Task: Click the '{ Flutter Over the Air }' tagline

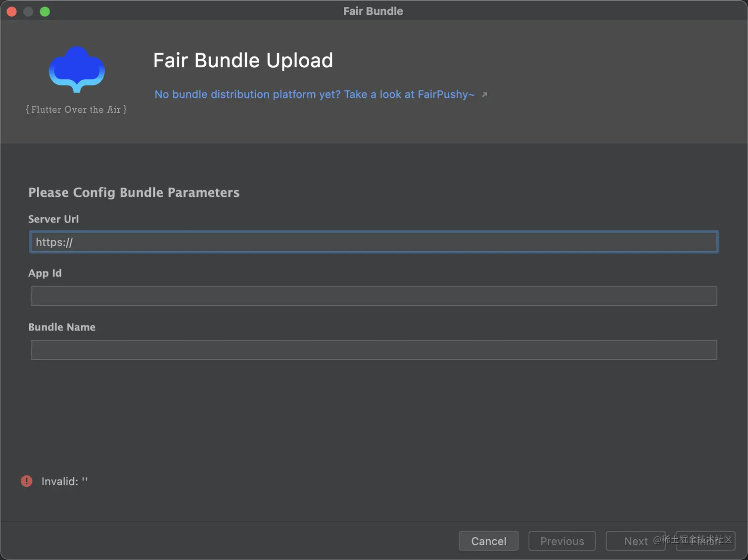Action: tap(76, 109)
